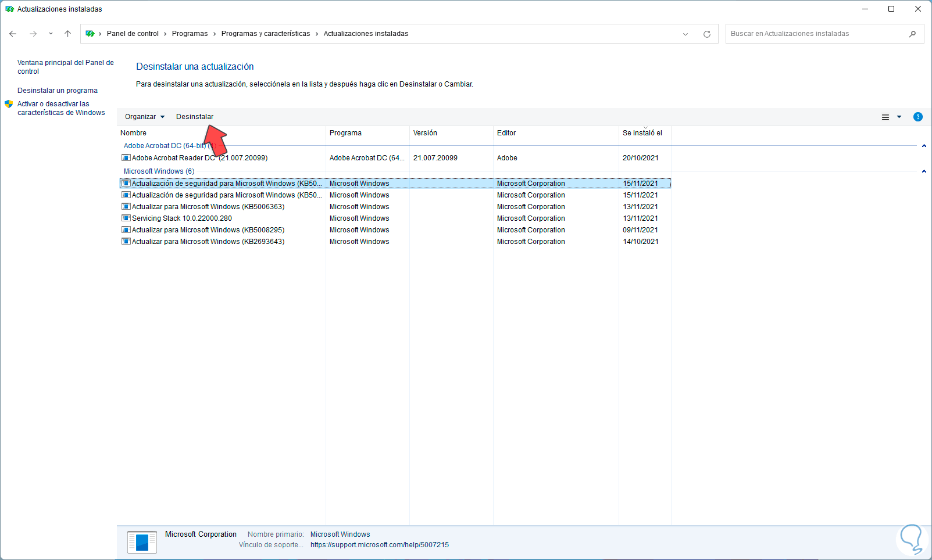Select the Adobe Acrobat DC (64-bit) group header
Image resolution: width=932 pixels, height=560 pixels.
coord(170,146)
